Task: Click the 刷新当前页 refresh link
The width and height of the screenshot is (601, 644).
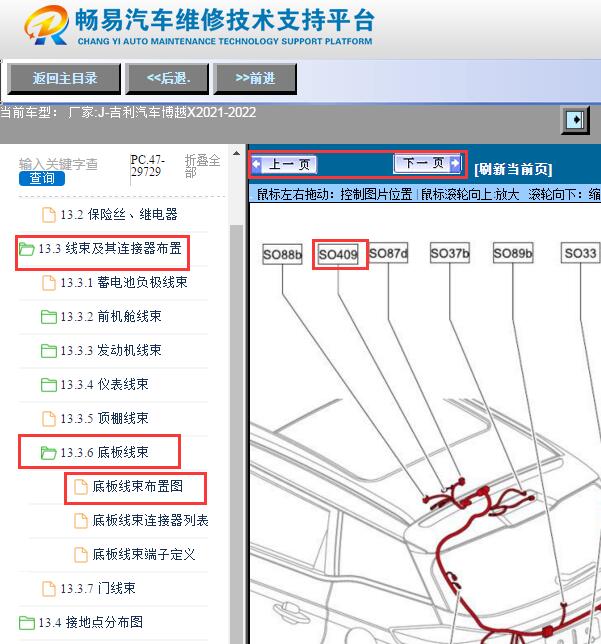Action: point(513,169)
